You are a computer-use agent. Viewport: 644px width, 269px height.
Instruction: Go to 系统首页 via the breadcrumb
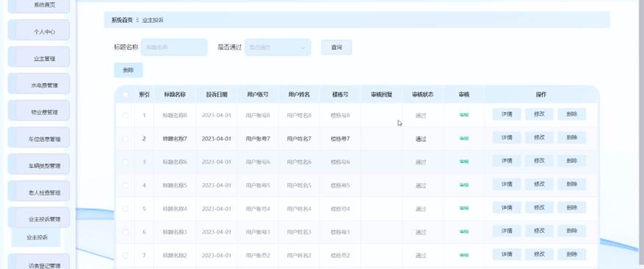(x=122, y=20)
